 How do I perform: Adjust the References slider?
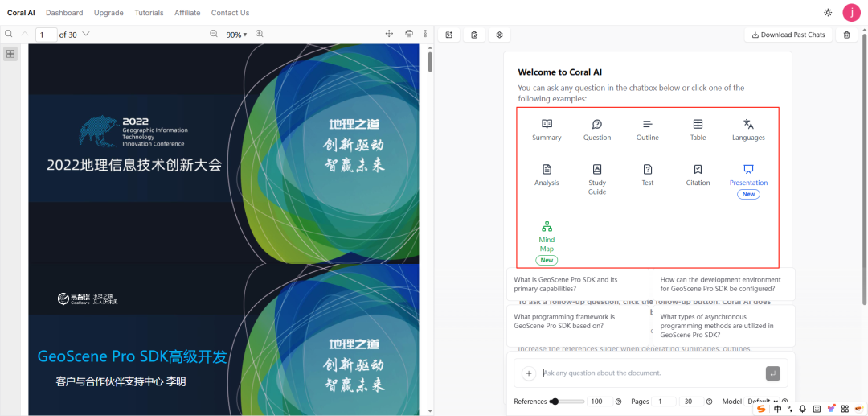[567, 402]
